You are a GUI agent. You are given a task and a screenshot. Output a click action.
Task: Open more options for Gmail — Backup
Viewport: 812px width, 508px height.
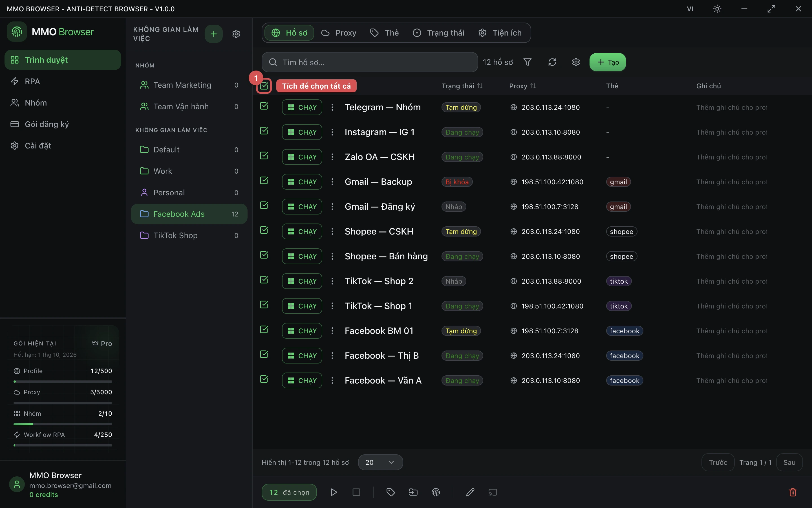click(332, 182)
